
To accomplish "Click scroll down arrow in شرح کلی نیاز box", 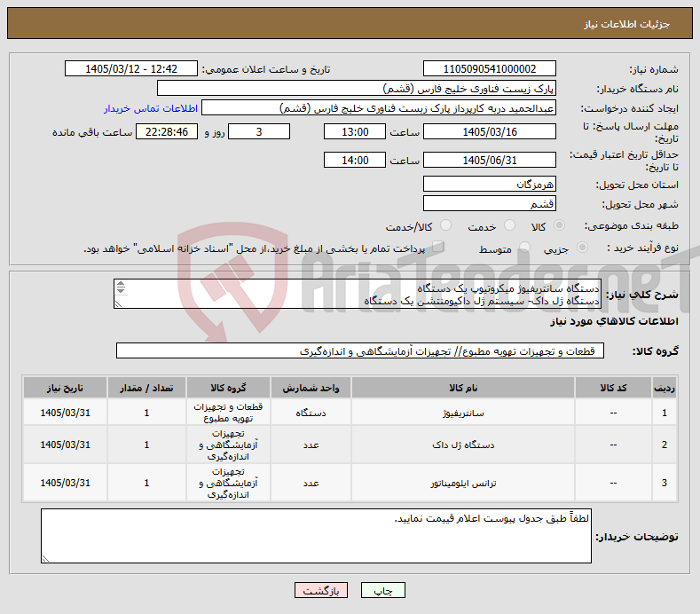I will 121,290.
